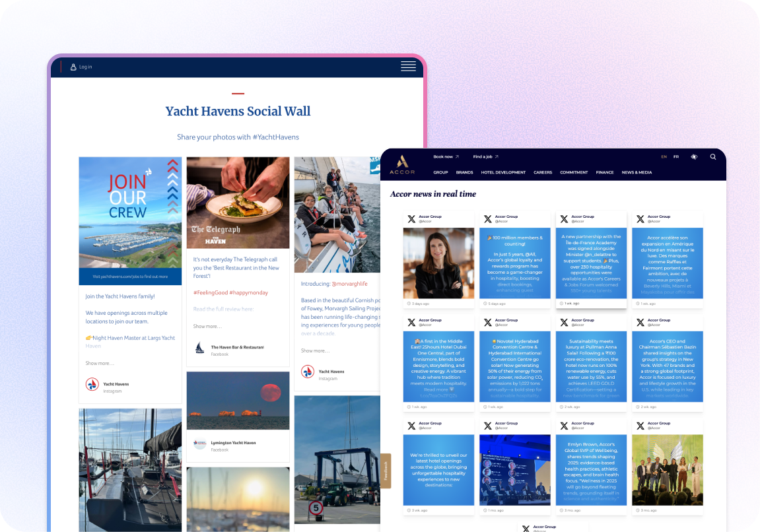Click X icon on the woman portrait tweet

tap(411, 219)
